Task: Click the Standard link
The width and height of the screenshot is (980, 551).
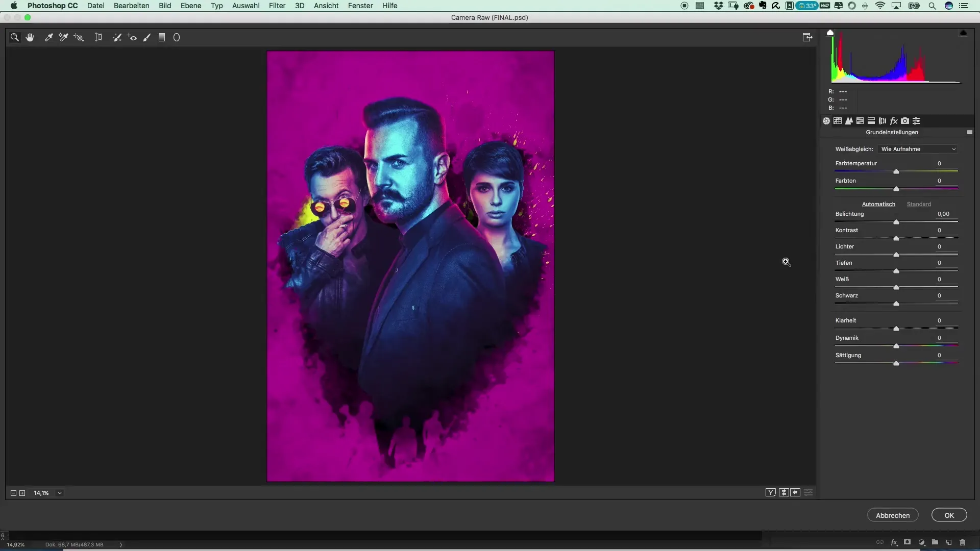Action: click(x=919, y=204)
